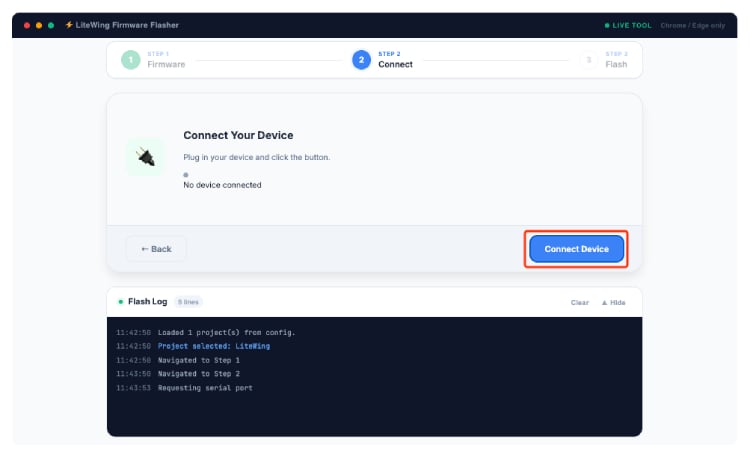Clear the Flash Log entries
Viewport: 750px width, 454px height.
coord(579,302)
